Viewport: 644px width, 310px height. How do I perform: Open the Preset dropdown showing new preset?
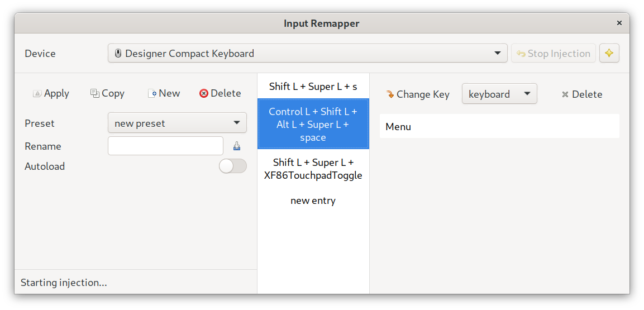click(177, 123)
